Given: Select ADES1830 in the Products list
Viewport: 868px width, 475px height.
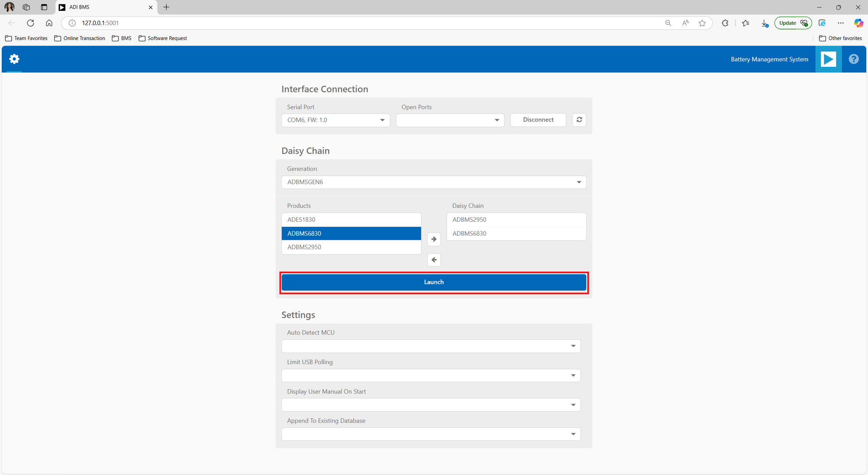Looking at the screenshot, I should 351,219.
